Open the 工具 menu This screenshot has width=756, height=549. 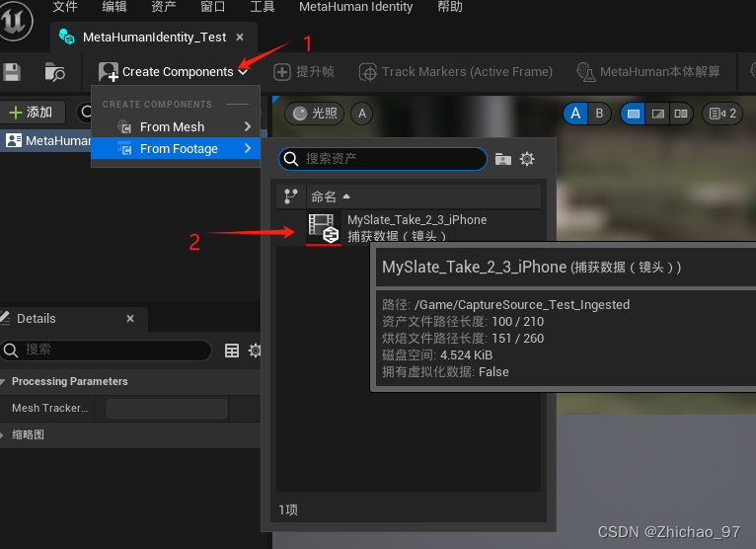(x=263, y=7)
